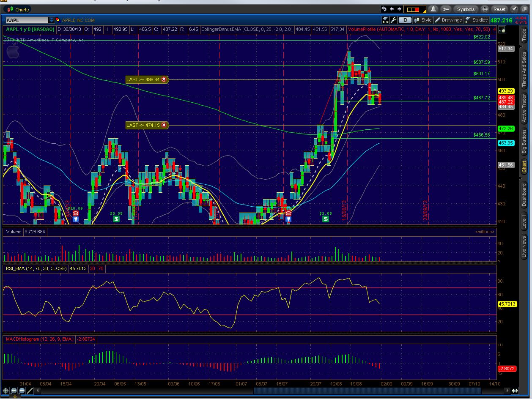Image resolution: width=532 pixels, height=399 pixels.
Task: Select the line drawing tool bottom-left
Action: point(30,391)
